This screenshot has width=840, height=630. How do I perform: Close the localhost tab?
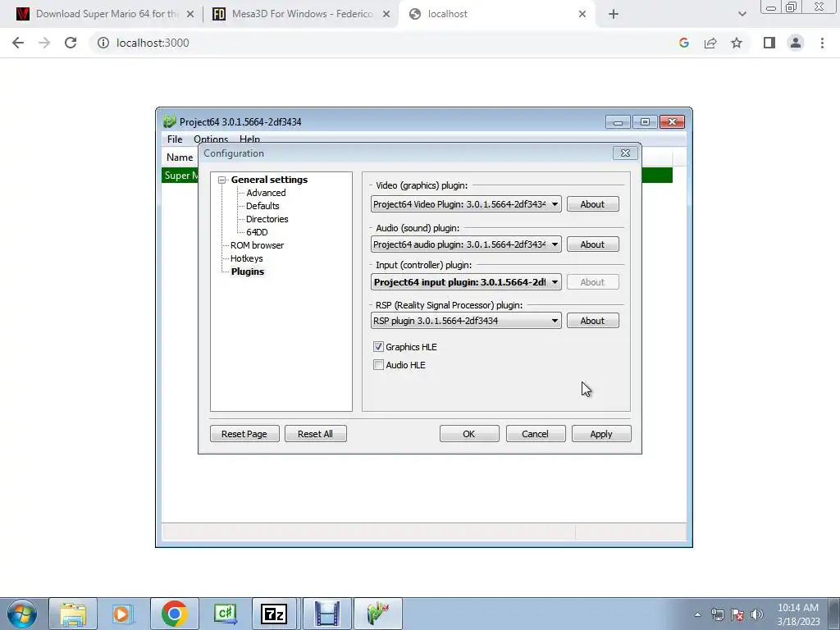[x=582, y=14]
